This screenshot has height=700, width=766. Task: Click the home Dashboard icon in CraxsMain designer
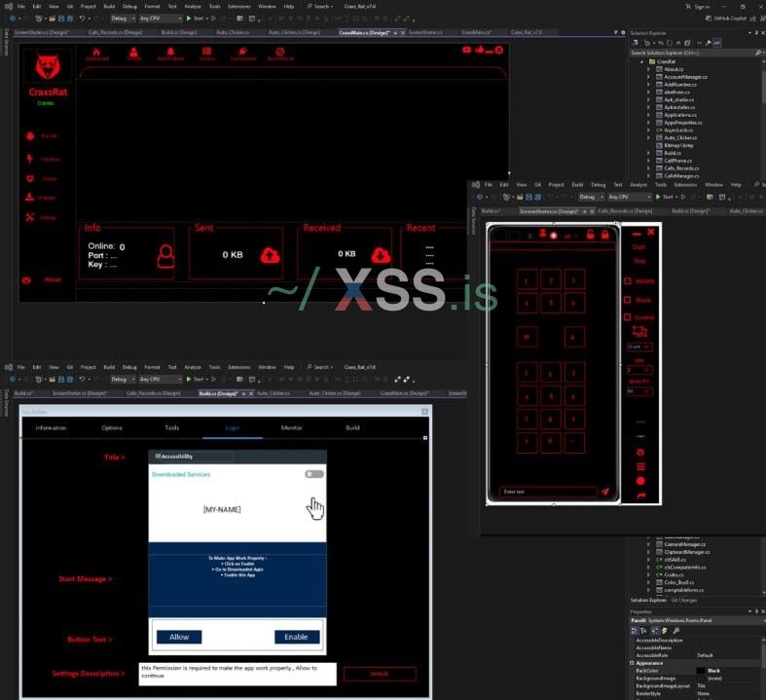tap(96, 52)
